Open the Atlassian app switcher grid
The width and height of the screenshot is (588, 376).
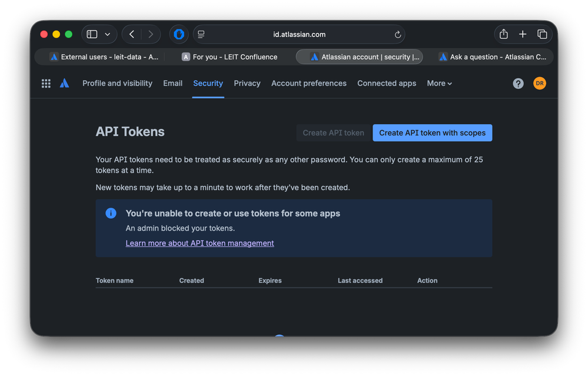(46, 83)
